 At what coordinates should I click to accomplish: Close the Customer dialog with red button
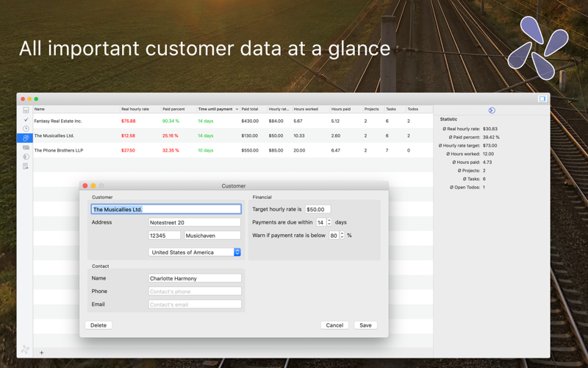[x=85, y=185]
